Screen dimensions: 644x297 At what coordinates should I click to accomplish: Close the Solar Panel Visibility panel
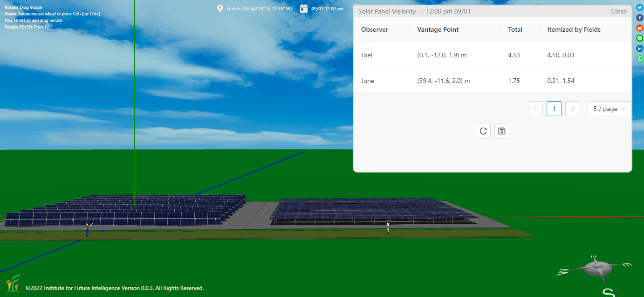click(x=619, y=11)
